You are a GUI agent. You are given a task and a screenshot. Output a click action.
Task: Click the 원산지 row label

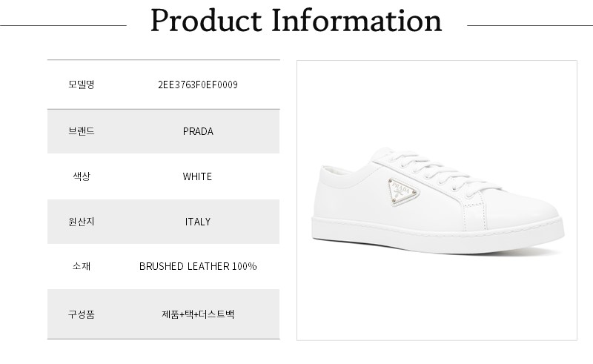point(81,222)
